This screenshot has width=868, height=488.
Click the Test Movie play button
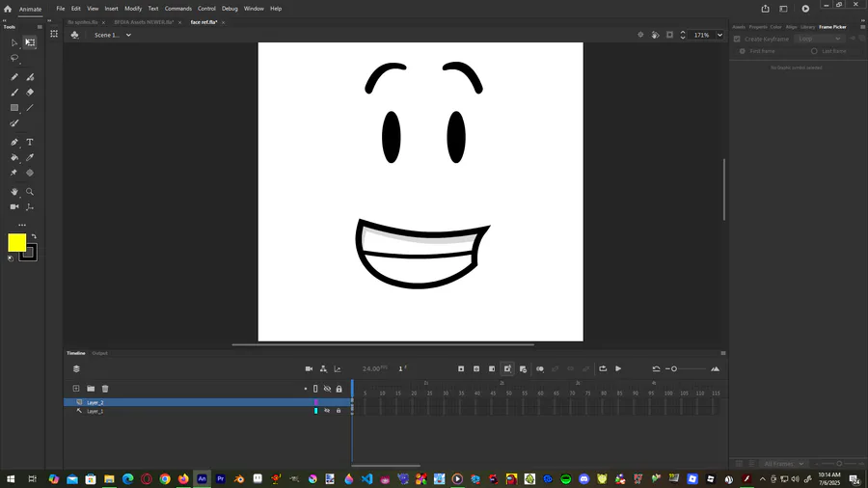(x=805, y=9)
